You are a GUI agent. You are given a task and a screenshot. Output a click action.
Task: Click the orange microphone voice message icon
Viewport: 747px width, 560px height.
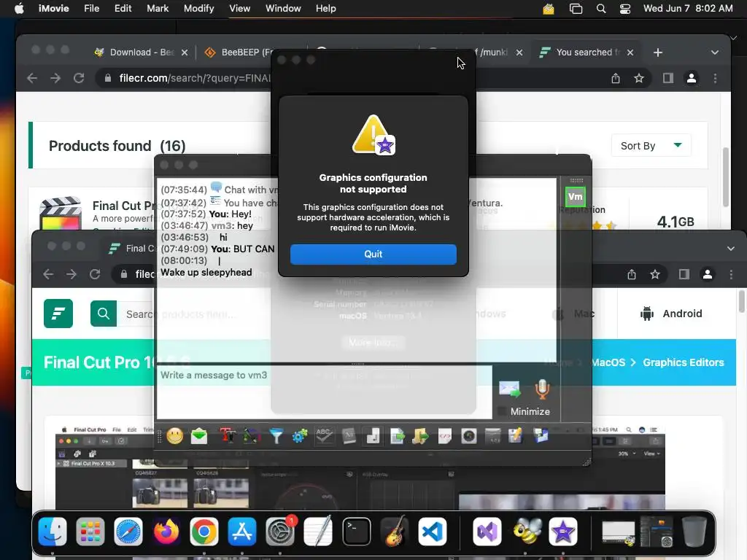tap(542, 389)
